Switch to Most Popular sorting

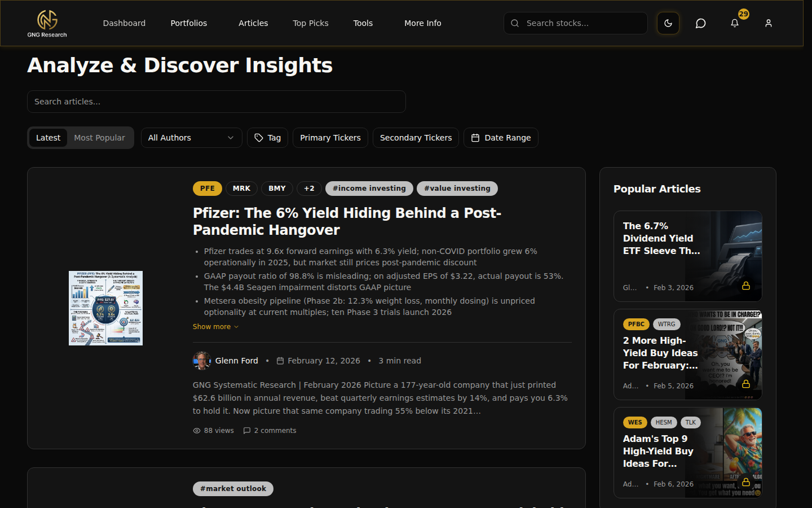pyautogui.click(x=100, y=138)
